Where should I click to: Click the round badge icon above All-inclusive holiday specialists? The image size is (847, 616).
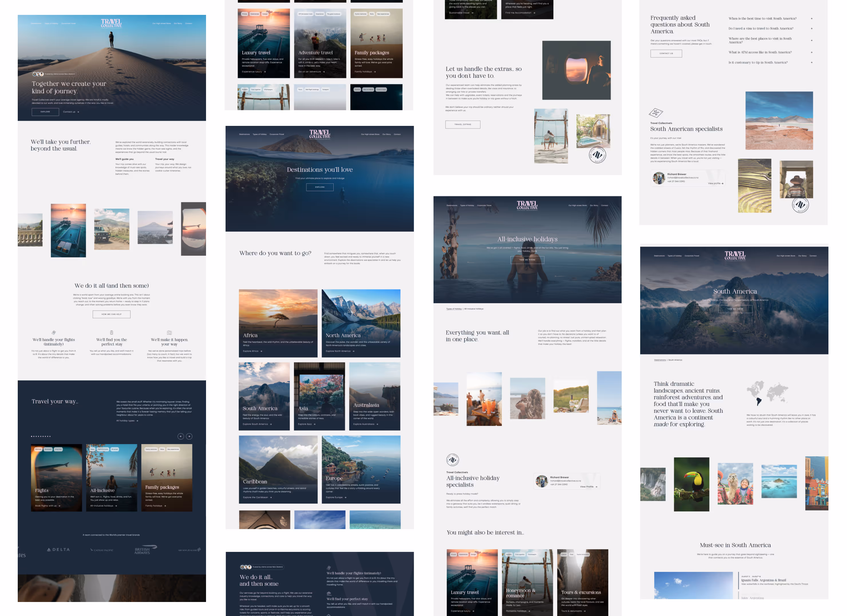tap(452, 460)
